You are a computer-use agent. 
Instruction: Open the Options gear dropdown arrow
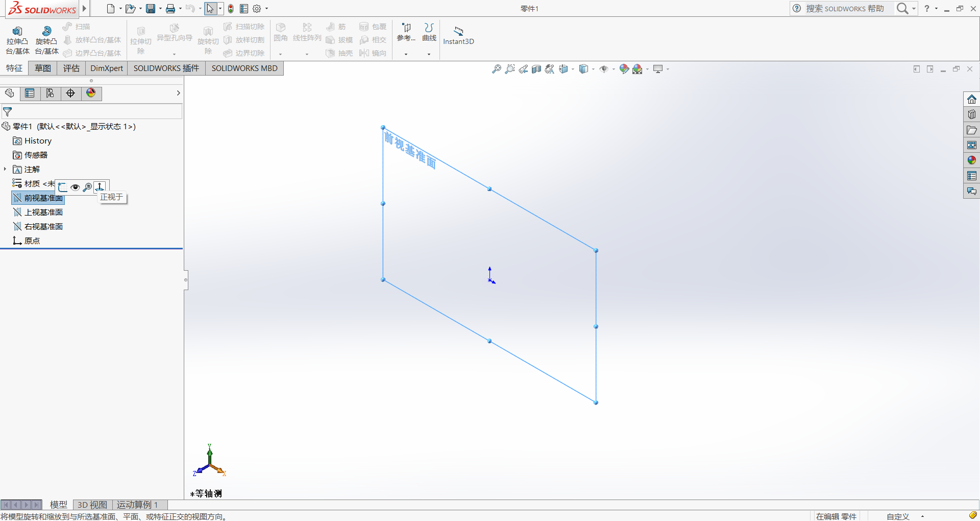click(x=266, y=9)
